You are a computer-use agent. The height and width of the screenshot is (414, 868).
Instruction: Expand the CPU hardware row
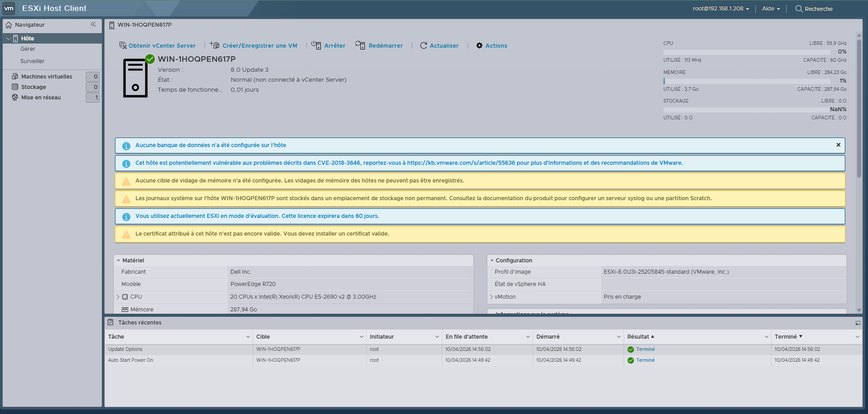[118, 297]
